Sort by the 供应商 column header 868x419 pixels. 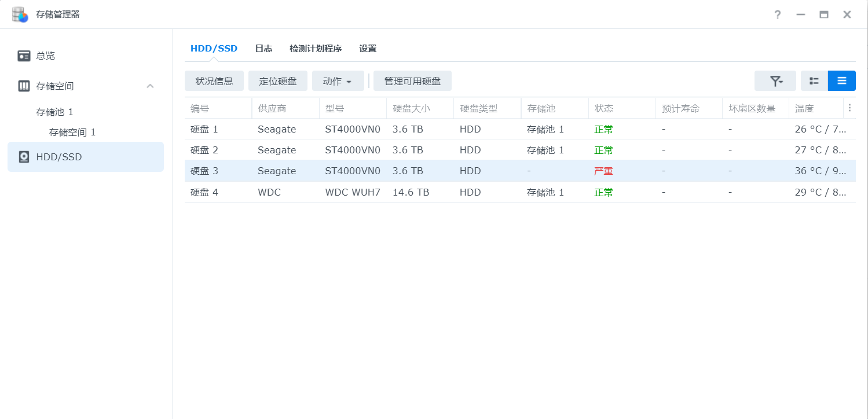click(x=285, y=108)
